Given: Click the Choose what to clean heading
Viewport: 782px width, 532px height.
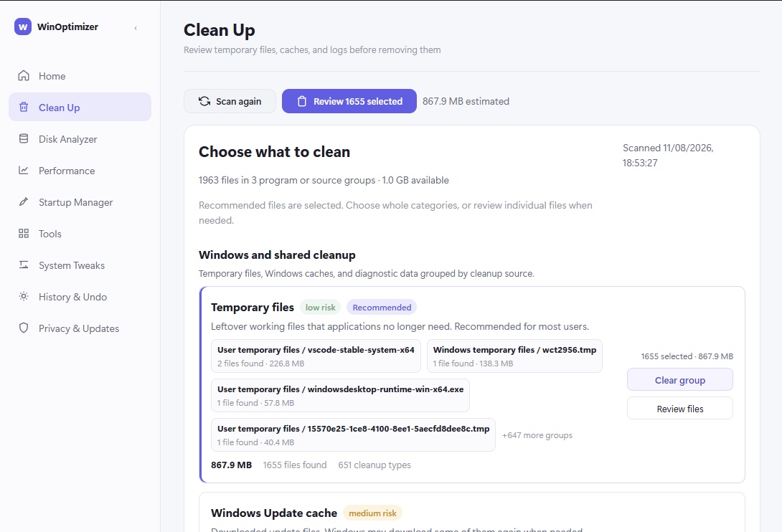Looking at the screenshot, I should [274, 151].
